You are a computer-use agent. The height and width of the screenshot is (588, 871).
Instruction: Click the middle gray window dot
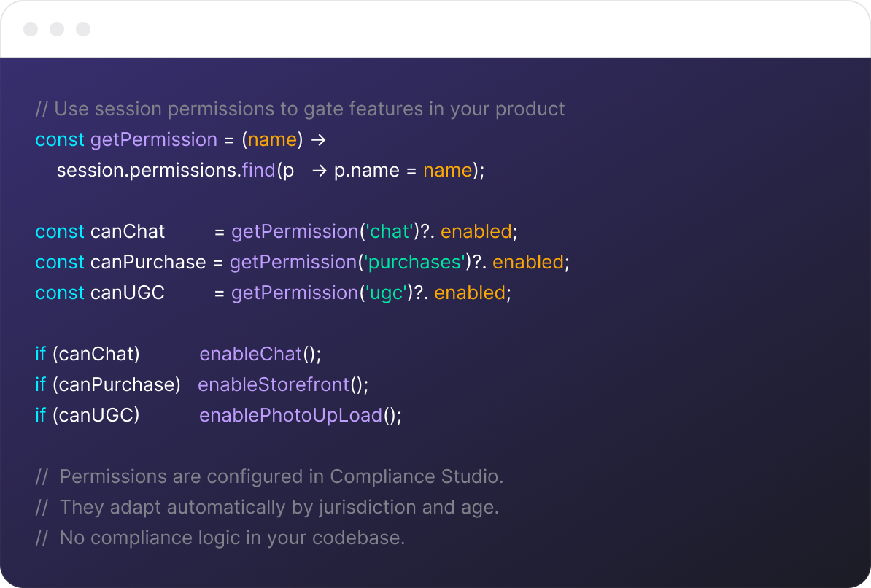[x=57, y=29]
